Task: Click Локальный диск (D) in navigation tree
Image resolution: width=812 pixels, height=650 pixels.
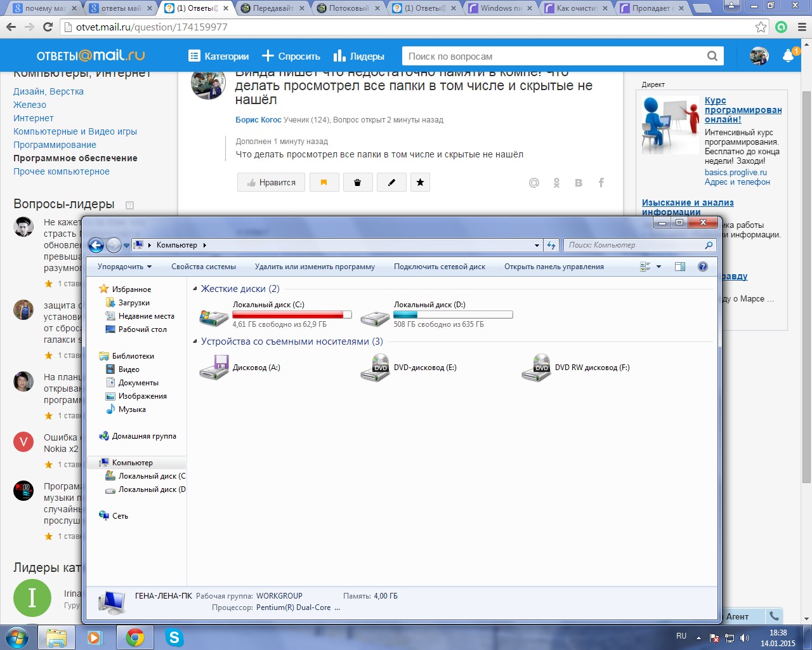Action: (x=152, y=489)
